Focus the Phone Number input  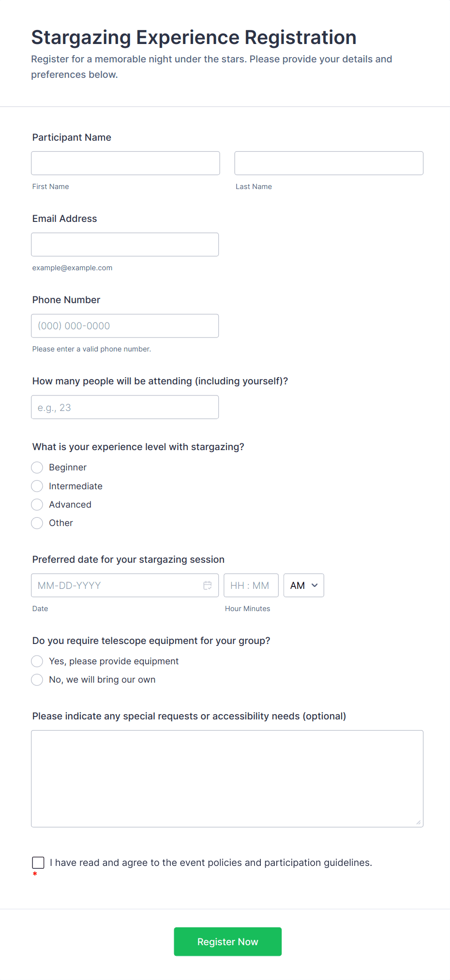coord(125,326)
